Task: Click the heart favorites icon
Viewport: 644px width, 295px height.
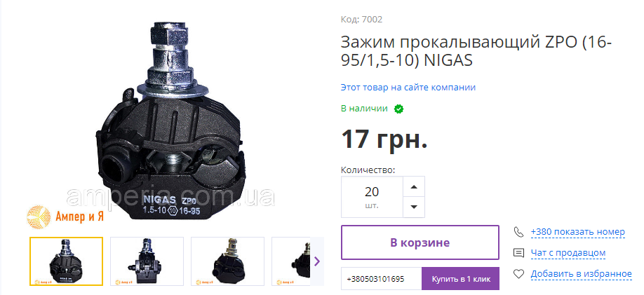Action: (x=518, y=274)
